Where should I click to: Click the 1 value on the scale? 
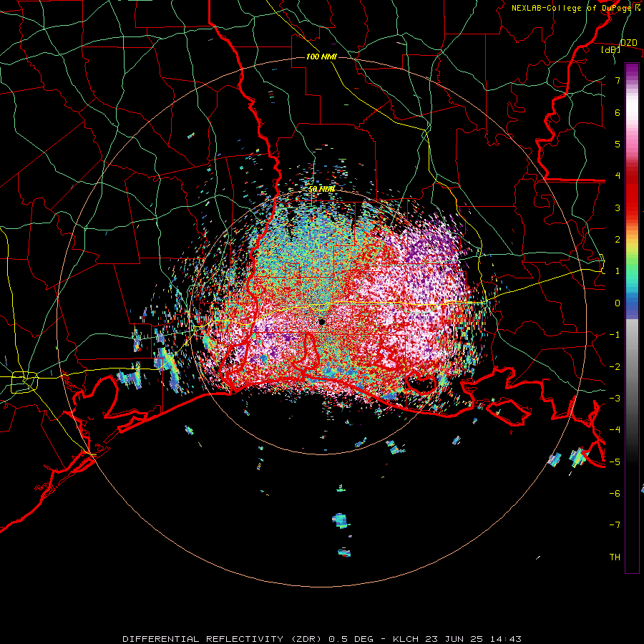(x=618, y=271)
